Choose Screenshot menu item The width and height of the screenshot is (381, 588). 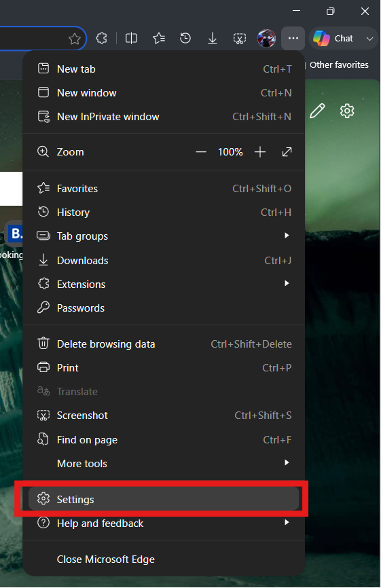[x=164, y=415]
